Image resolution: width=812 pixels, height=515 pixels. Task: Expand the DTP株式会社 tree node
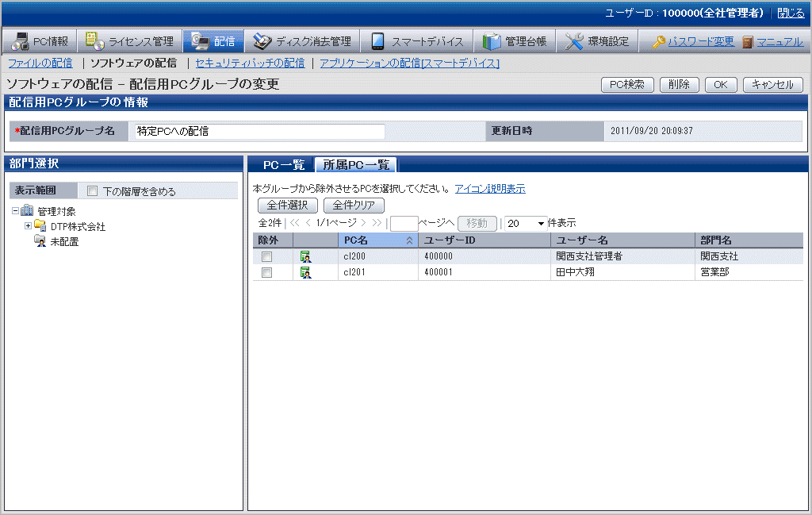tap(28, 226)
